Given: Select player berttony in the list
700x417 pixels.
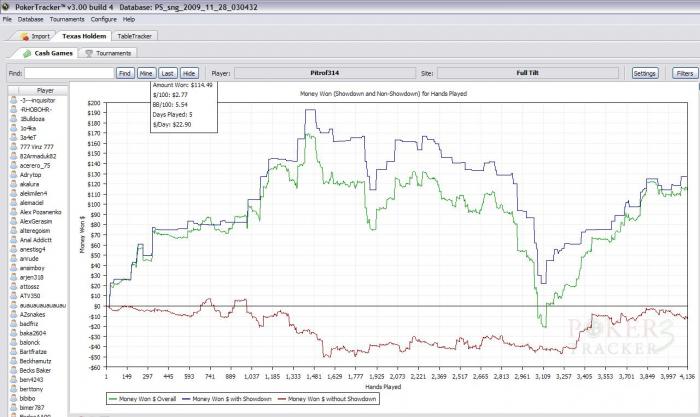Looking at the screenshot, I should pos(31,389).
